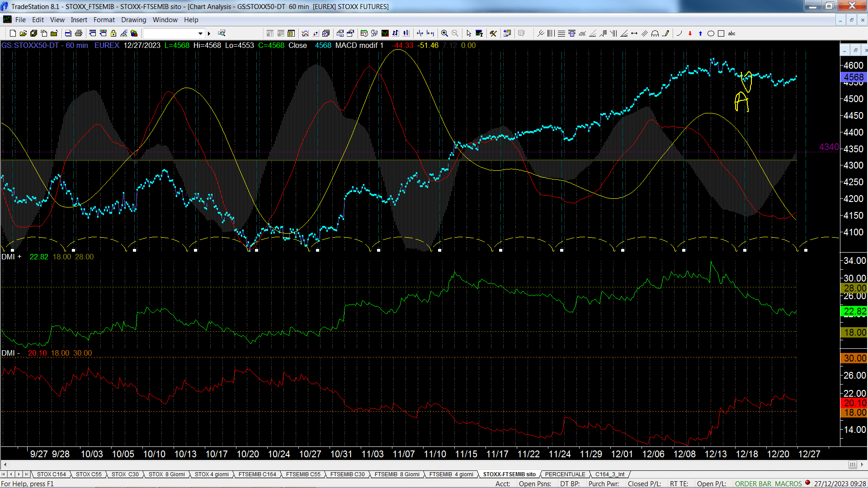Switch to the STOX C30 tab
The height and width of the screenshot is (488, 868).
tap(125, 474)
